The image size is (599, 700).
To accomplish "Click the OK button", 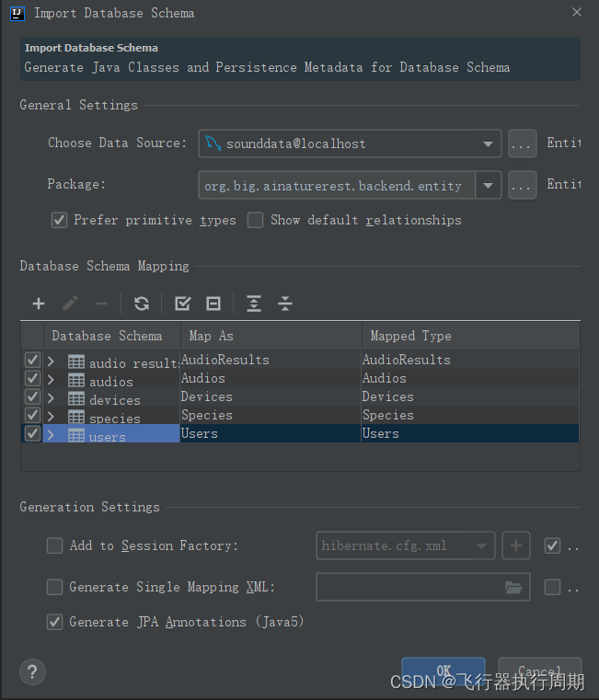I will coord(443,671).
